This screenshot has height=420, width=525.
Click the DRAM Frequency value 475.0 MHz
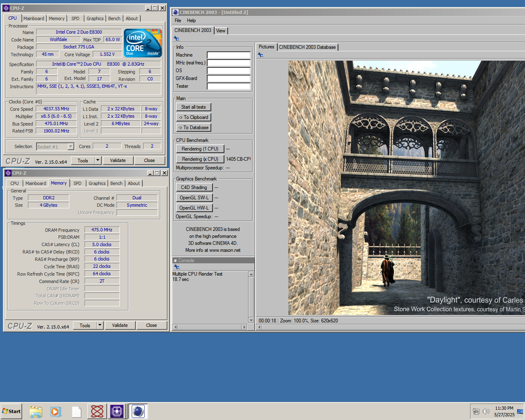tap(102, 230)
